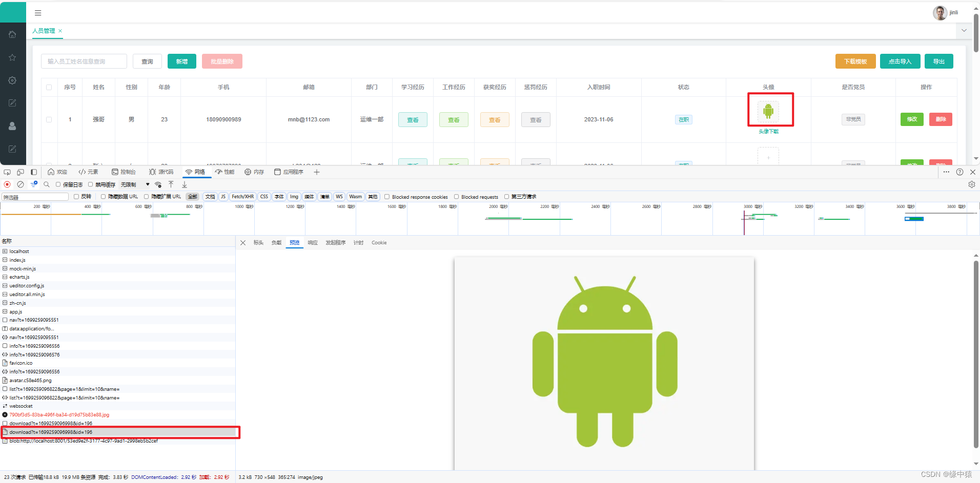This screenshot has width=980, height=483.
Task: Check the row 1 强哥 checkbox
Action: 49,119
